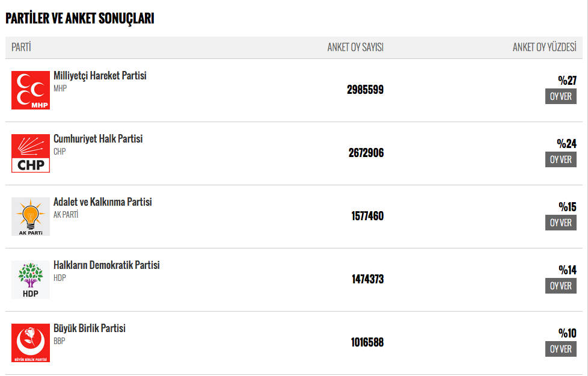588x376 pixels.
Task: Open Halkların Demokratik Partisi title link
Action: (x=106, y=265)
